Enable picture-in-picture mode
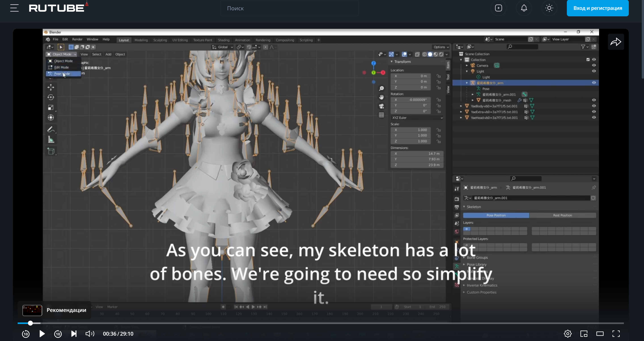This screenshot has height=341, width=644. [584, 334]
